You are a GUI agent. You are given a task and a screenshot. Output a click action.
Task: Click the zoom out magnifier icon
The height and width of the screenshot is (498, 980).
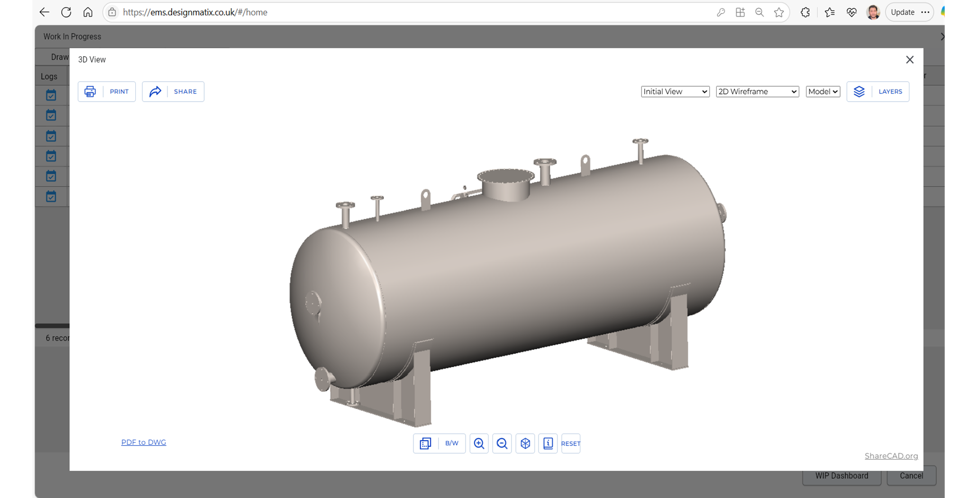502,443
